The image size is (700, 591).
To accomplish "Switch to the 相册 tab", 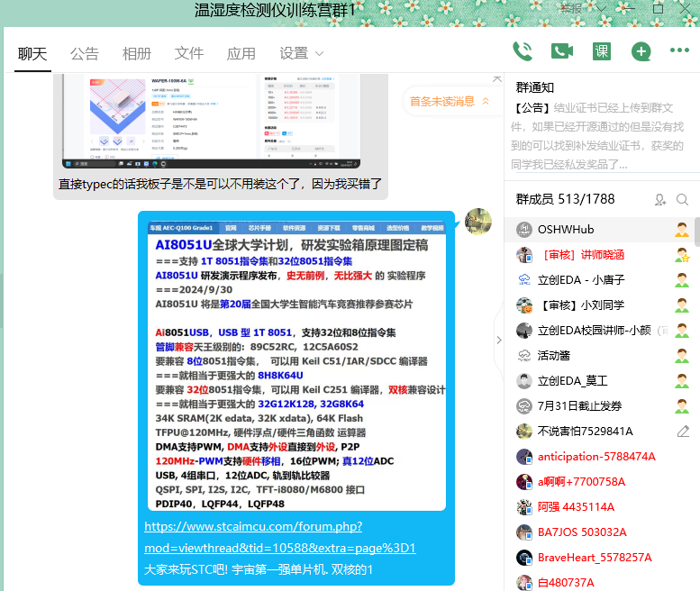I will (x=137, y=53).
